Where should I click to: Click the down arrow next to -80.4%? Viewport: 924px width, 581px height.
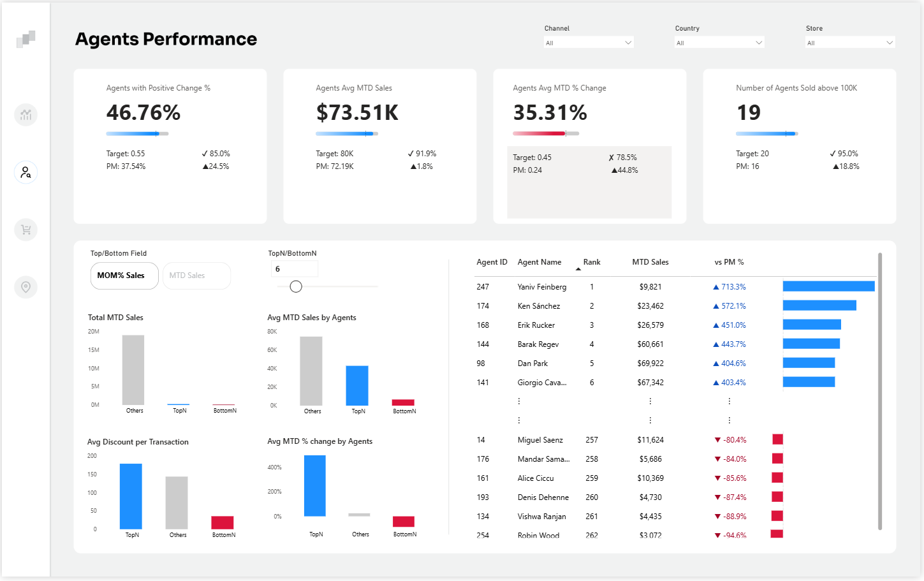[717, 440]
